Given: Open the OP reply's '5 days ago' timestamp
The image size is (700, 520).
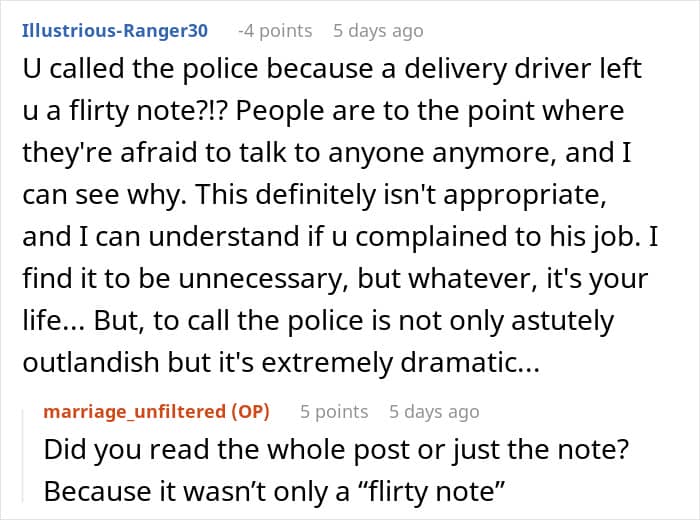Looking at the screenshot, I should coord(434,411).
